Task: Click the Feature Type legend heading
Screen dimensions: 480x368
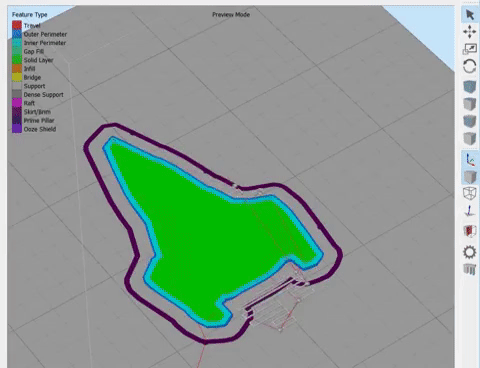Action: pyautogui.click(x=30, y=15)
